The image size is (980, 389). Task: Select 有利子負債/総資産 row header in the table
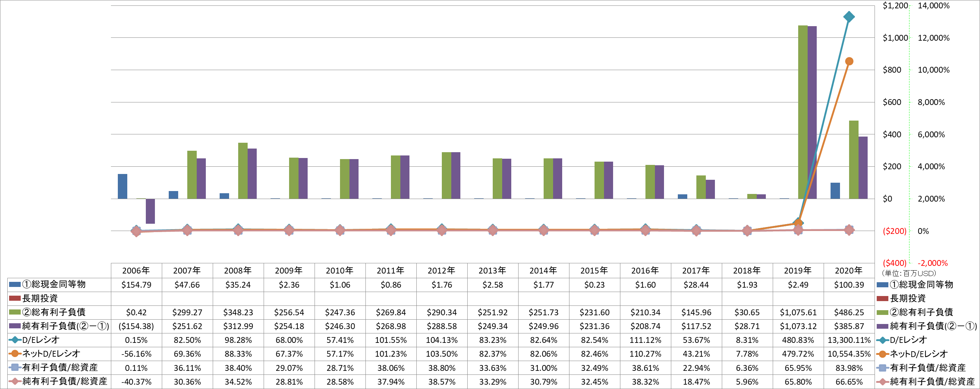click(x=59, y=367)
